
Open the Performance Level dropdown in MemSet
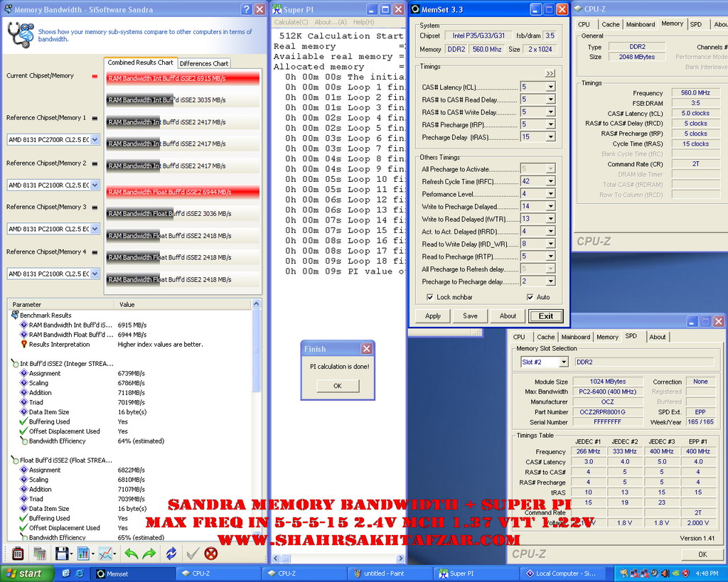(550, 194)
